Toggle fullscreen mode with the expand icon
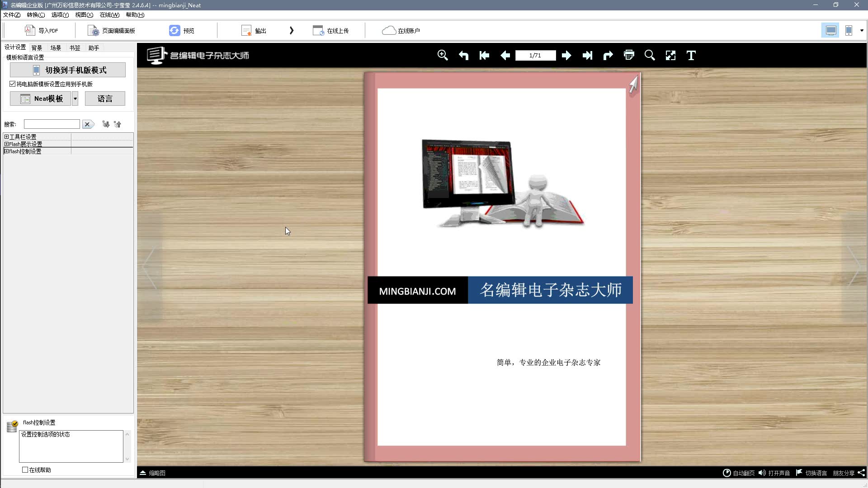 tap(670, 55)
